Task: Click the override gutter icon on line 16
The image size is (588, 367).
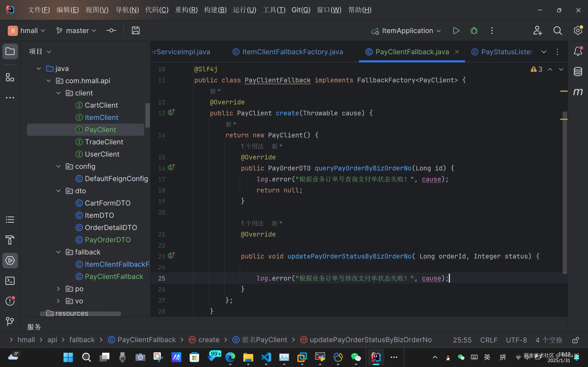Action: click(x=171, y=167)
